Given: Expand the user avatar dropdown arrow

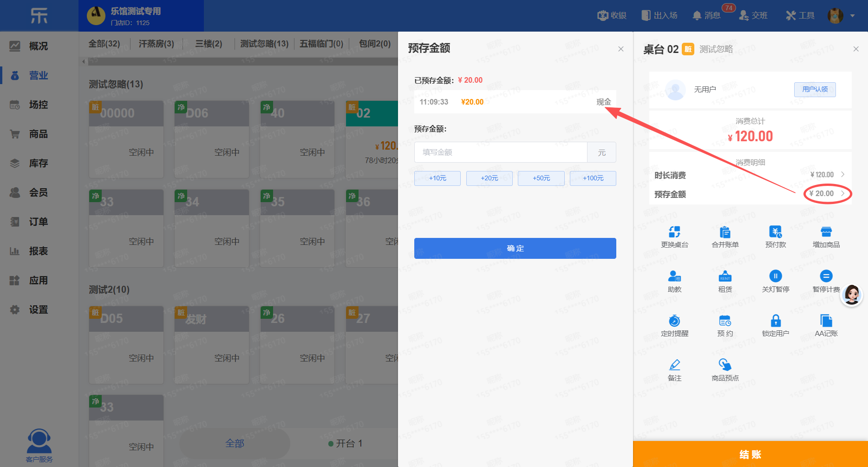Looking at the screenshot, I should click(x=852, y=16).
